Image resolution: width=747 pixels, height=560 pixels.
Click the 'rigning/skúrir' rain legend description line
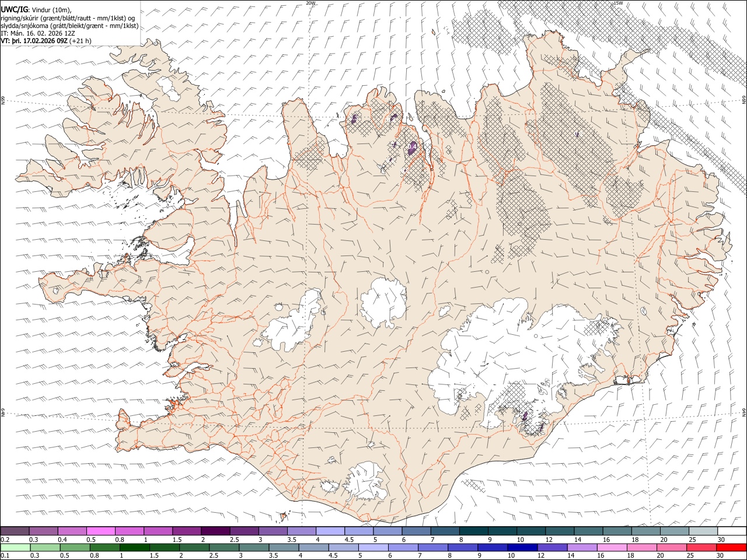68,17
